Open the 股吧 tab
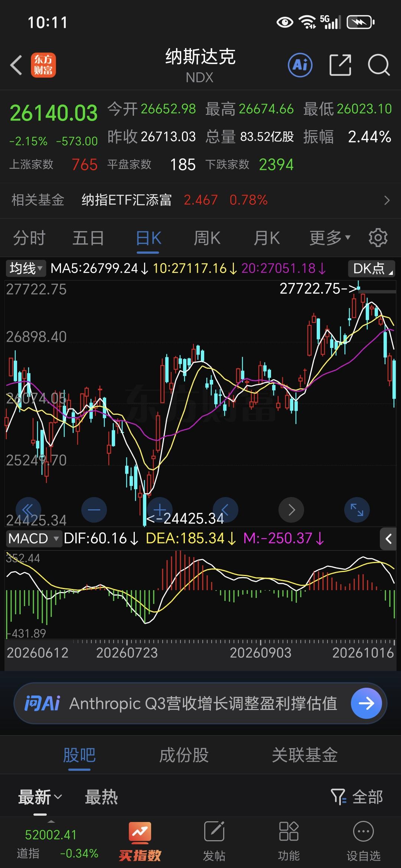Image resolution: width=401 pixels, height=868 pixels. [x=79, y=755]
